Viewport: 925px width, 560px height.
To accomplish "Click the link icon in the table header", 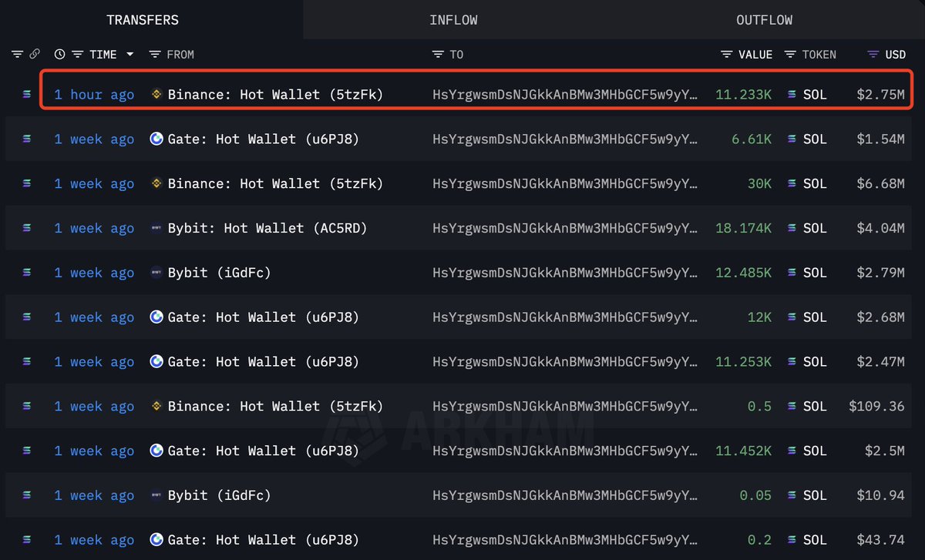I will (x=35, y=55).
